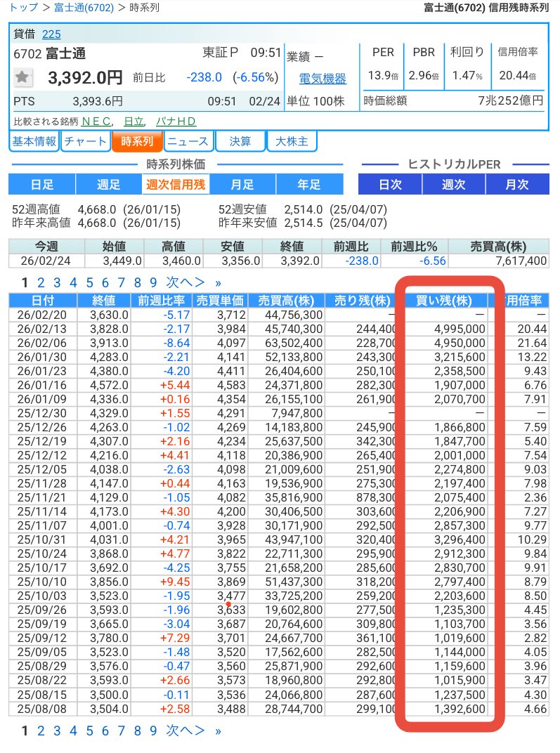Open the NEC comparison link
The image size is (560, 753).
click(x=97, y=122)
